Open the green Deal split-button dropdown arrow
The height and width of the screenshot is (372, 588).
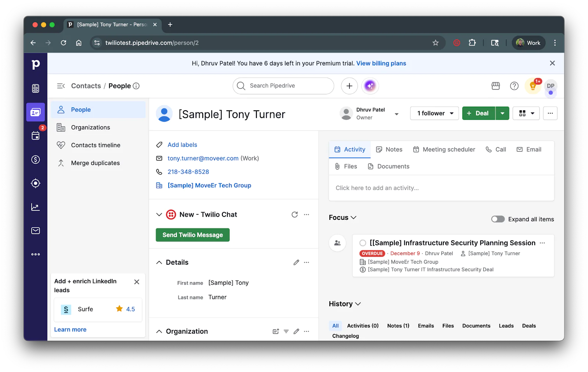coord(502,113)
